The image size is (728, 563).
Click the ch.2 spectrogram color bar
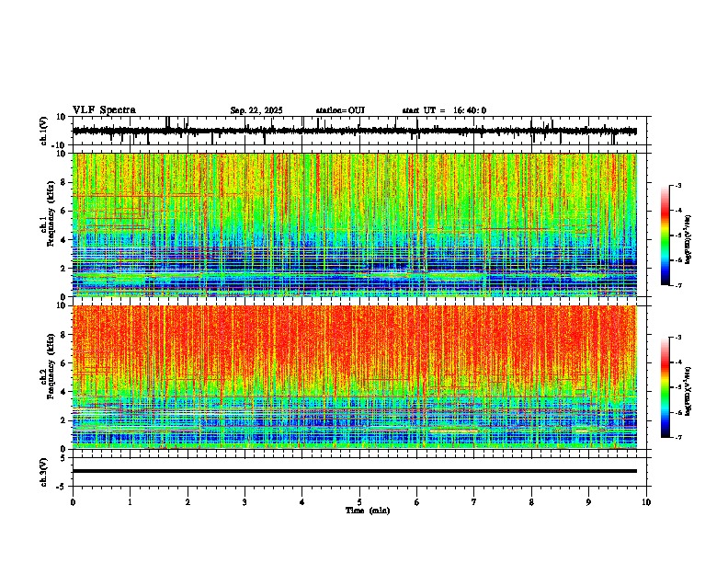point(665,387)
